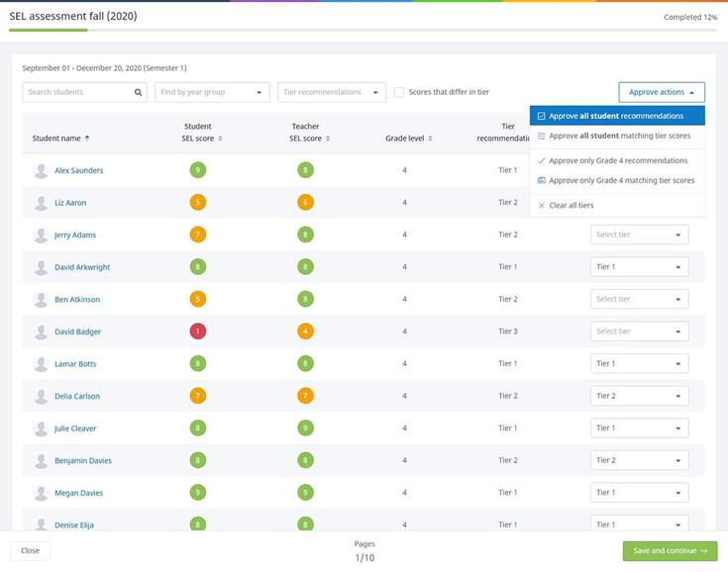
Task: Sort by Student name arrow
Action: click(87, 139)
